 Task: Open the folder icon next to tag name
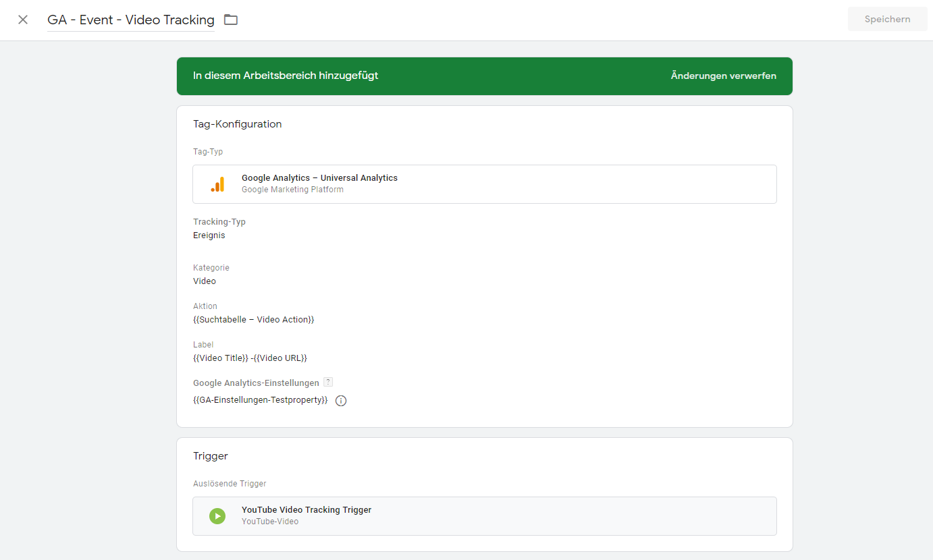pyautogui.click(x=231, y=20)
